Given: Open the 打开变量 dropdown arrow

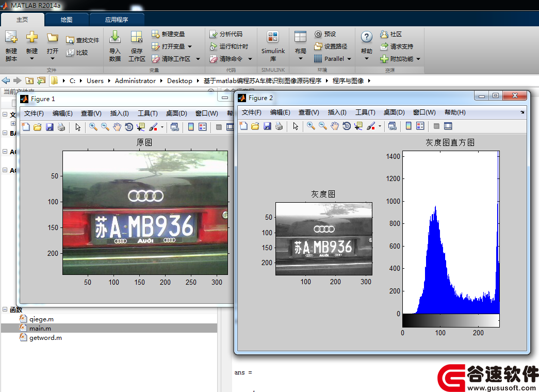Looking at the screenshot, I should tap(190, 46).
